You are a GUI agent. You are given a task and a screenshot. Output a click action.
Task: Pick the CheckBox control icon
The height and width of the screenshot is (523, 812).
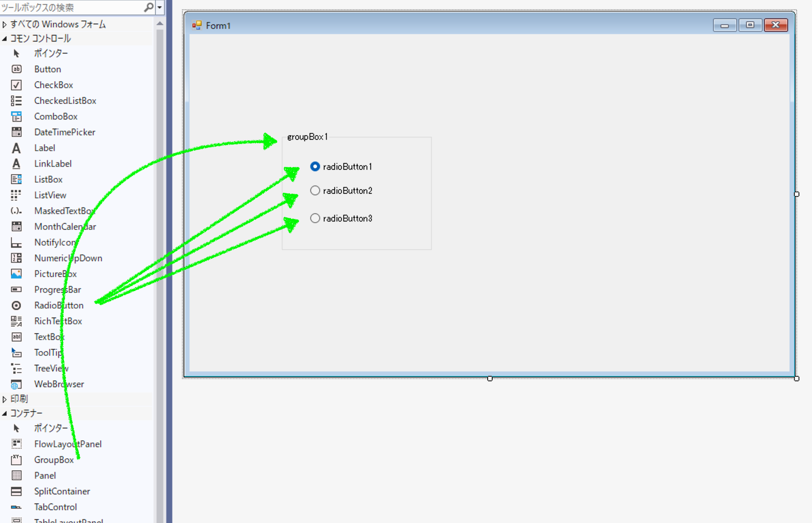(16, 85)
